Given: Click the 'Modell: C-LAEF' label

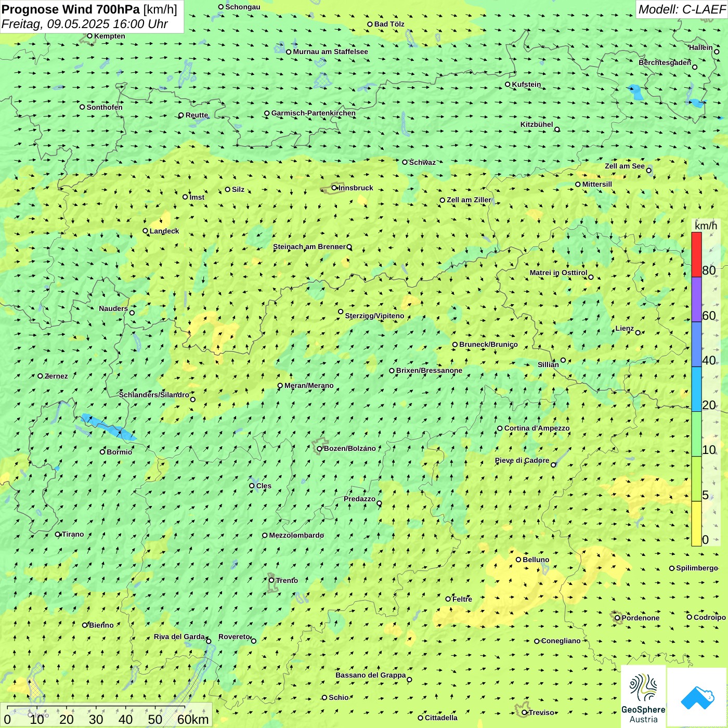Looking at the screenshot, I should (682, 9).
